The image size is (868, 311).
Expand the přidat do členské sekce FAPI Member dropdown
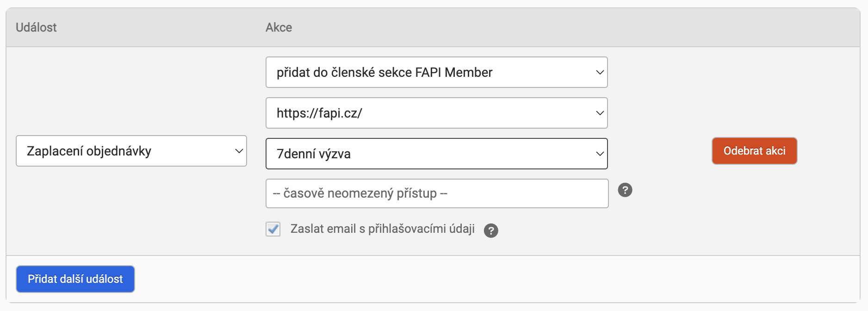click(x=437, y=72)
